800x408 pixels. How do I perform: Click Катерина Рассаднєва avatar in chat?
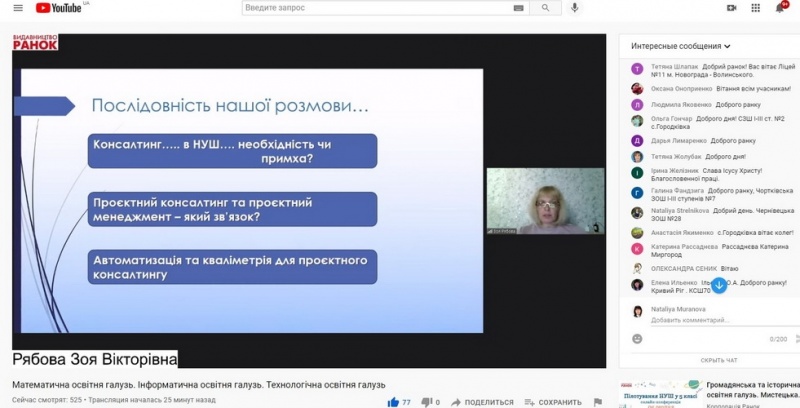[x=637, y=249]
